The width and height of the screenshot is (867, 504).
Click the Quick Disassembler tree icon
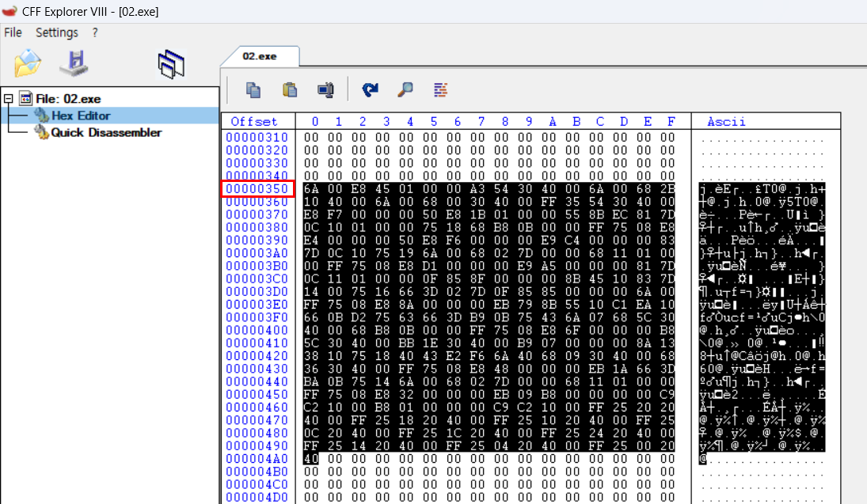pyautogui.click(x=41, y=133)
